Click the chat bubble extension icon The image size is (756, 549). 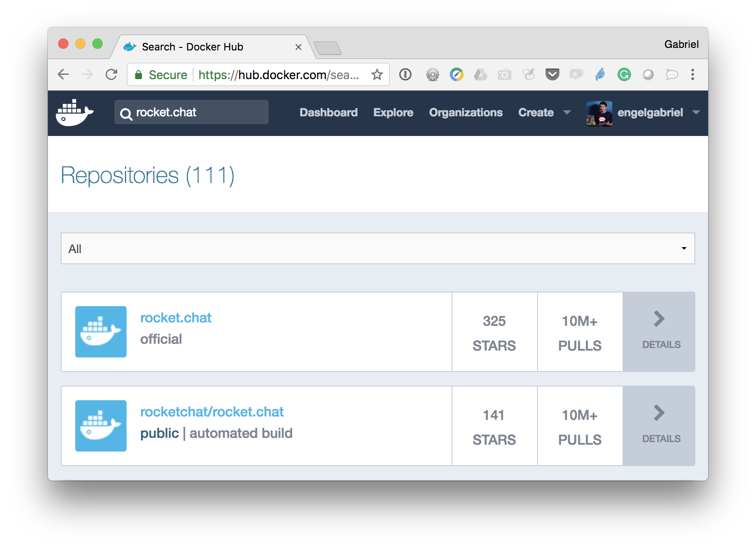(x=672, y=75)
